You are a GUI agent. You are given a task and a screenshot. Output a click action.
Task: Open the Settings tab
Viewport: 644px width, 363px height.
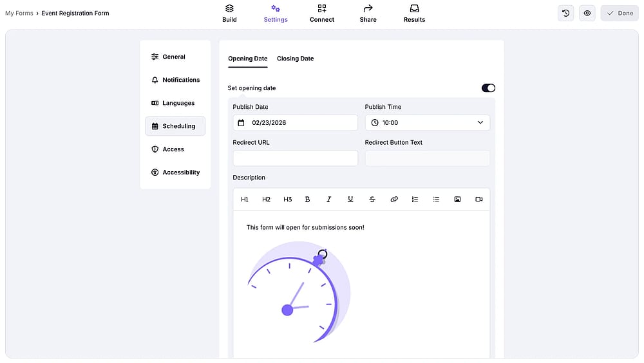[x=276, y=14]
